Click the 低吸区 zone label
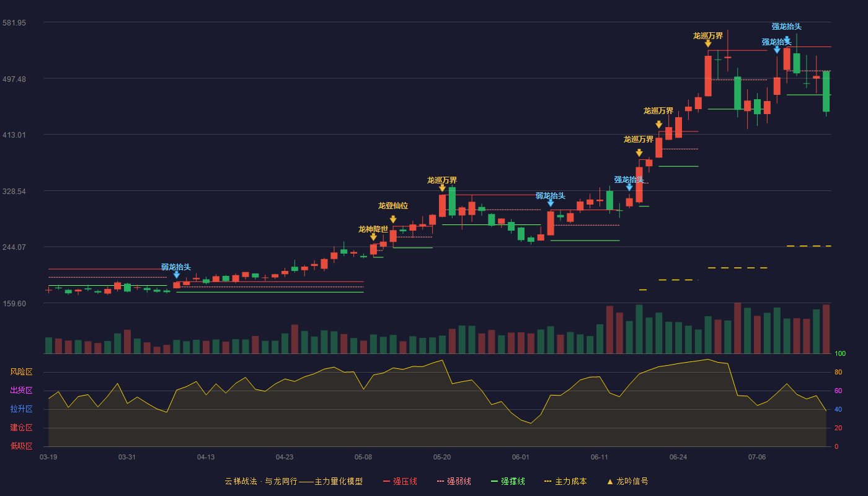 22,446
